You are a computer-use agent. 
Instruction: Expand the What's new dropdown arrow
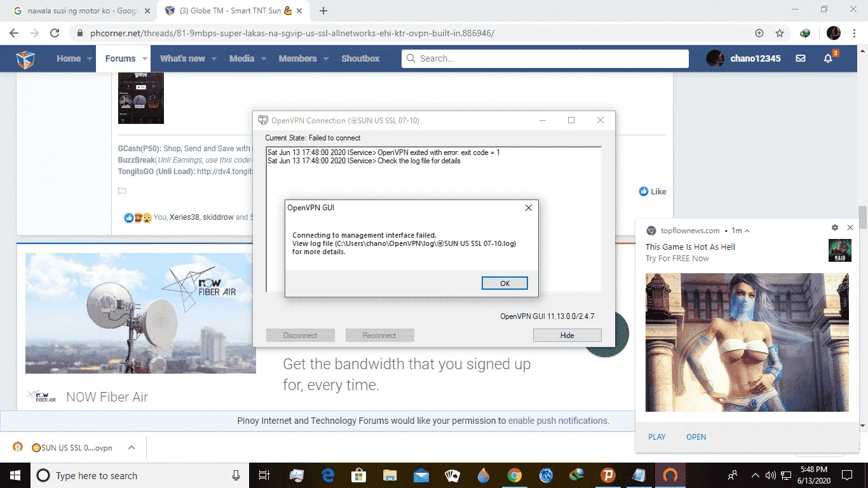[x=214, y=58]
